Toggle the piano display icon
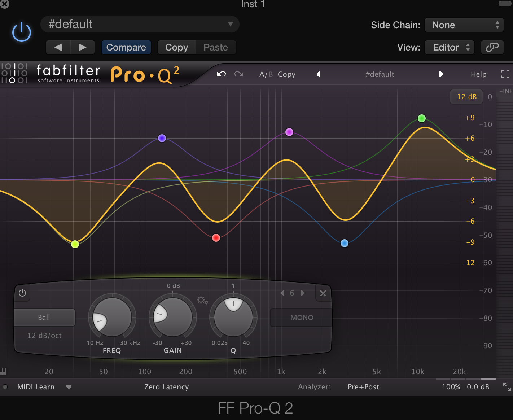 click(4, 371)
